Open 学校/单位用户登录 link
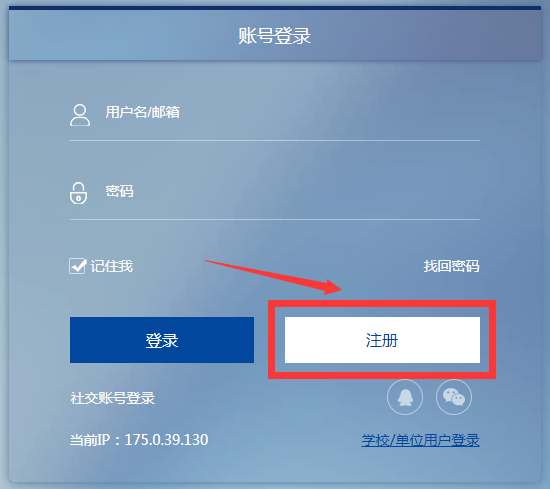The width and height of the screenshot is (550, 489). [420, 440]
